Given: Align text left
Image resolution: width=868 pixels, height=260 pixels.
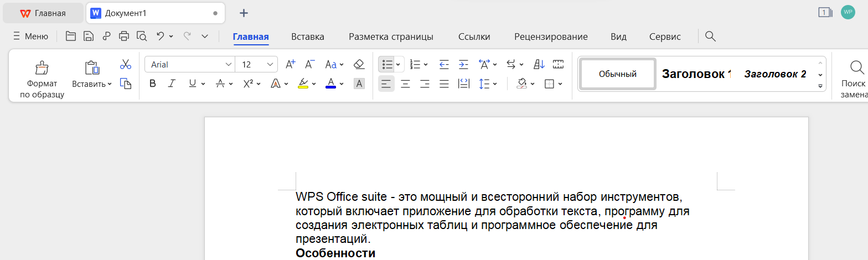Looking at the screenshot, I should 386,84.
